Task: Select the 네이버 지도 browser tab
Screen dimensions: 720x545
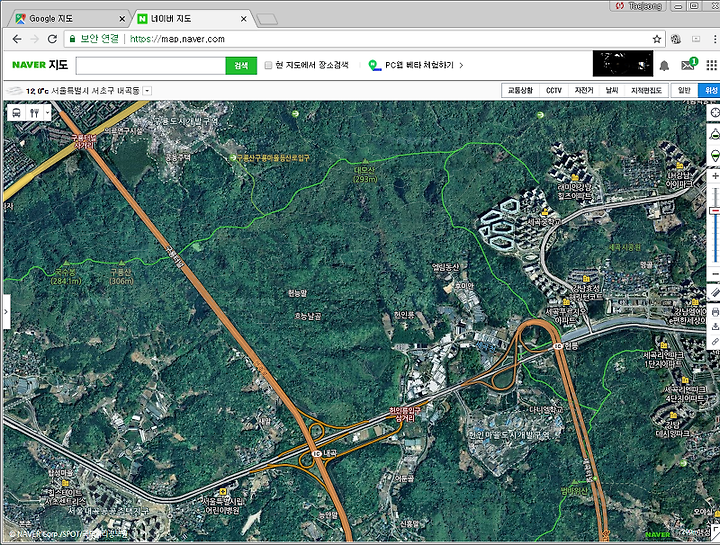Action: tap(193, 19)
